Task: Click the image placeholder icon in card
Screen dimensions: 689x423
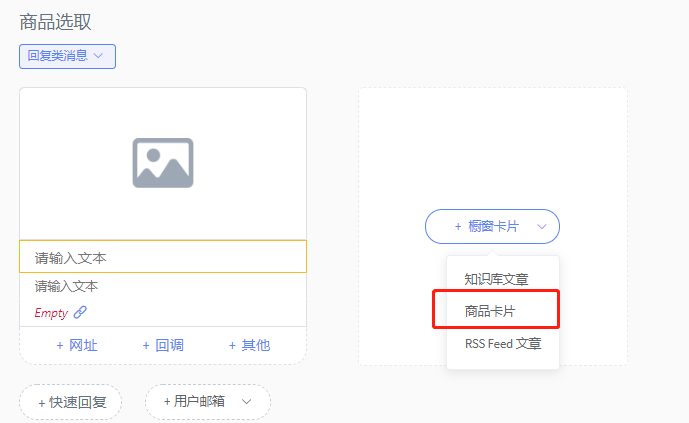Action: (x=162, y=163)
